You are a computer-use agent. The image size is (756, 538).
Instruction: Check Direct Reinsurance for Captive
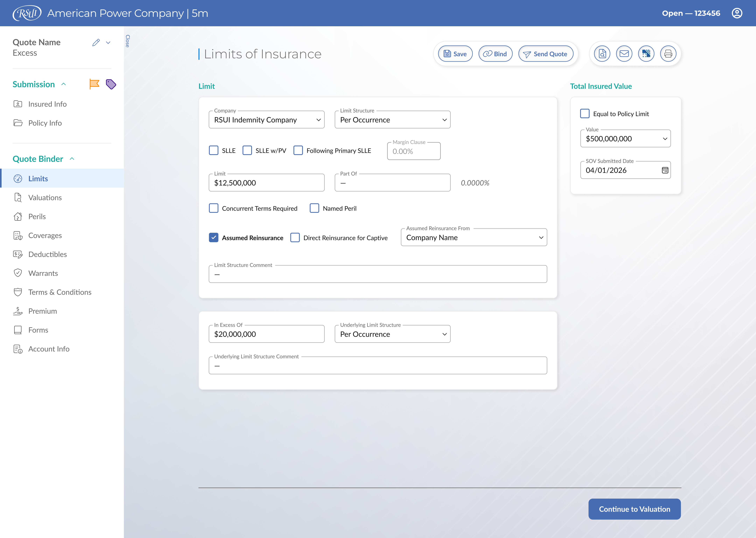point(295,237)
